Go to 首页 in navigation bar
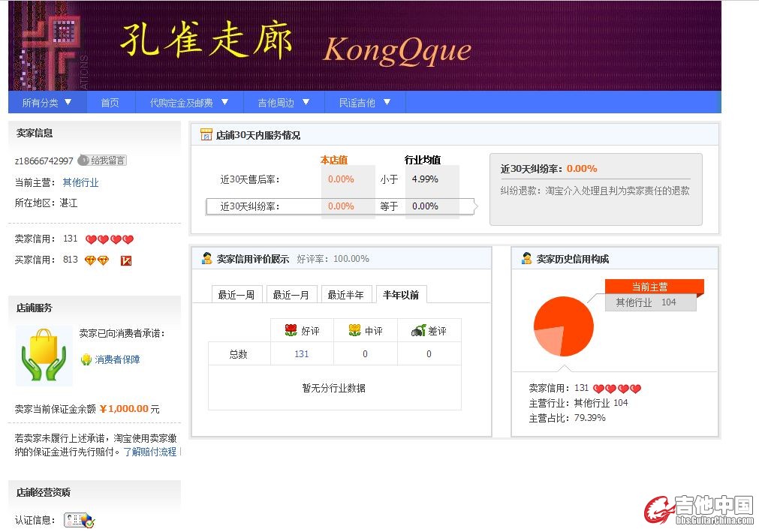Image resolution: width=759 pixels, height=532 pixels. click(x=110, y=103)
